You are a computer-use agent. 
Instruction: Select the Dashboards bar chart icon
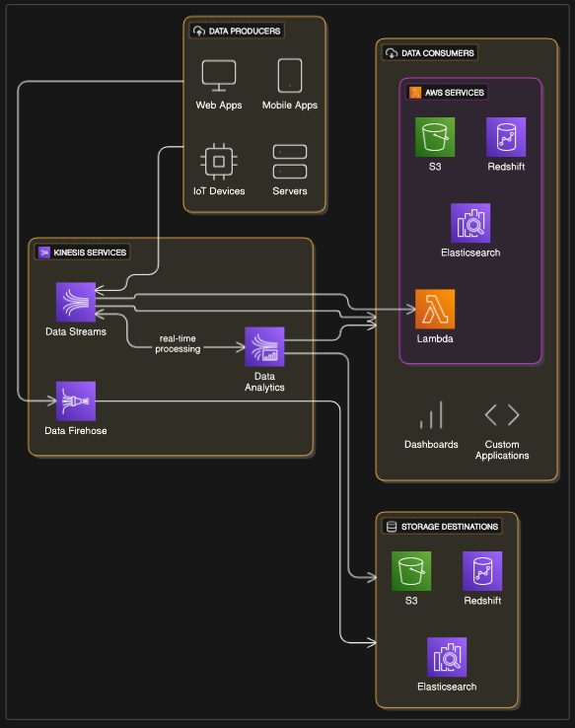coord(431,414)
